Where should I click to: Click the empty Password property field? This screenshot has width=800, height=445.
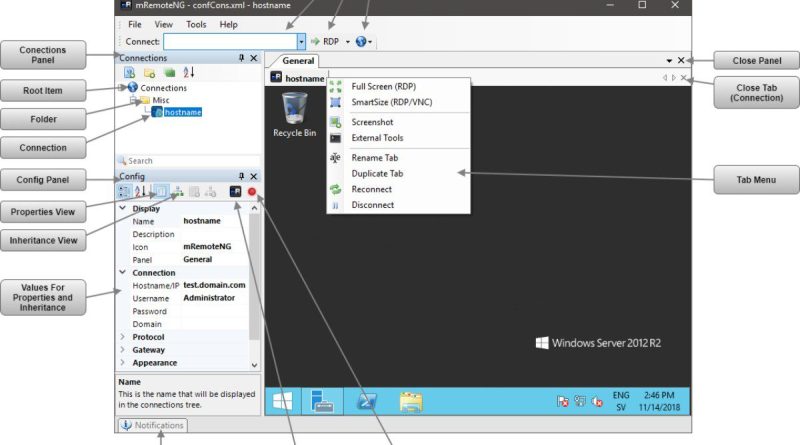click(x=214, y=311)
